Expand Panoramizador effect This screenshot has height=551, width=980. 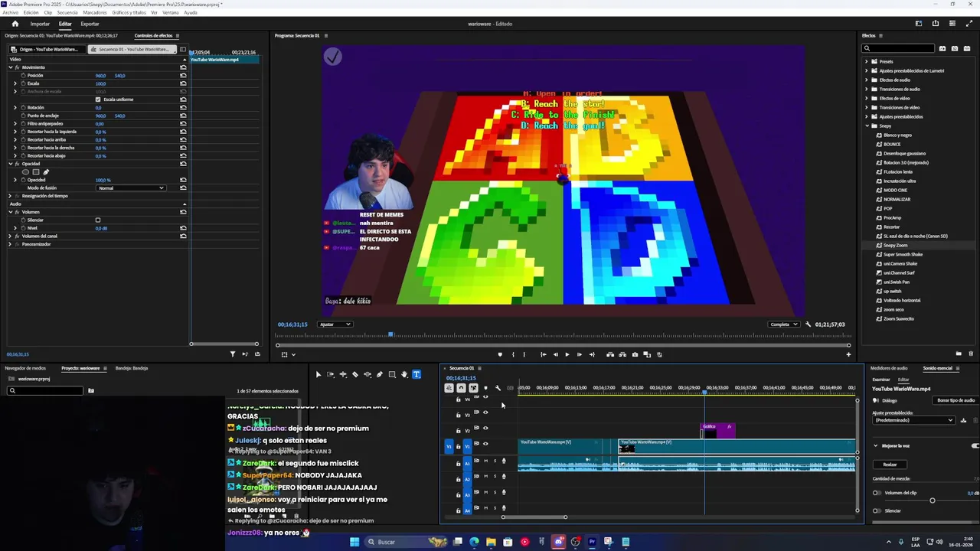[x=10, y=244]
